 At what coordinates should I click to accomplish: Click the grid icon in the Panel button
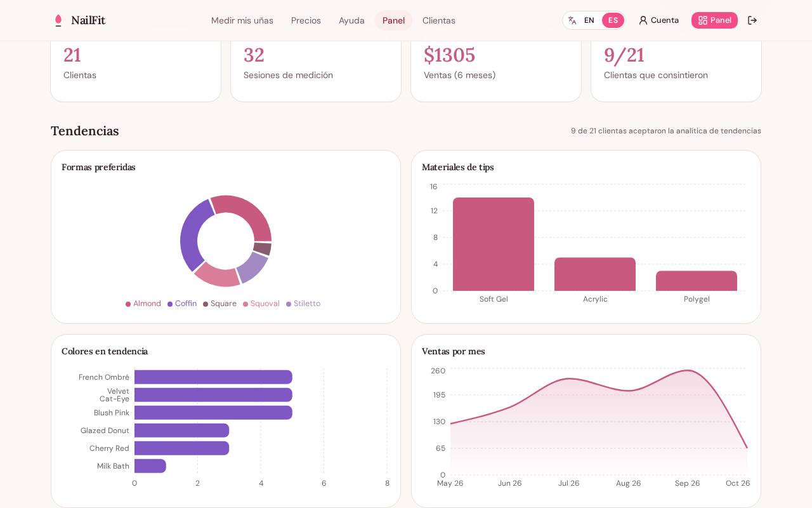[x=703, y=20]
